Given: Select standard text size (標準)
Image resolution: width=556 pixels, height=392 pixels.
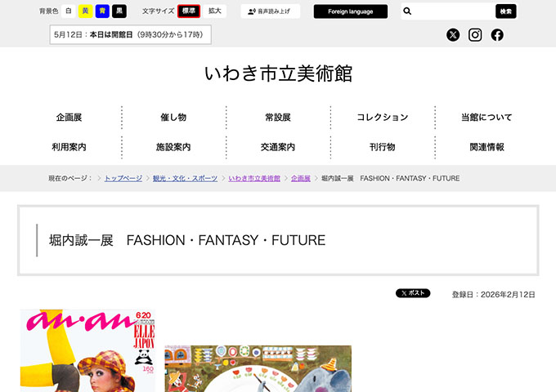Looking at the screenshot, I should pos(189,11).
